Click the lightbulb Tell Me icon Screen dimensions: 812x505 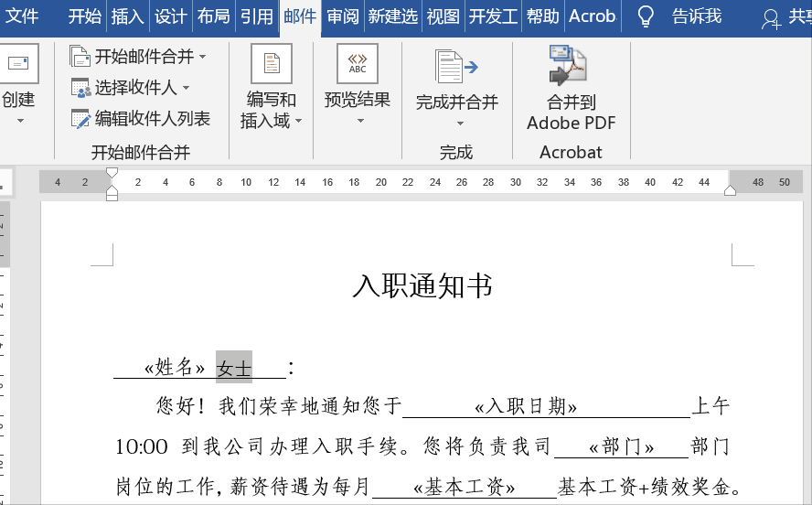646,16
